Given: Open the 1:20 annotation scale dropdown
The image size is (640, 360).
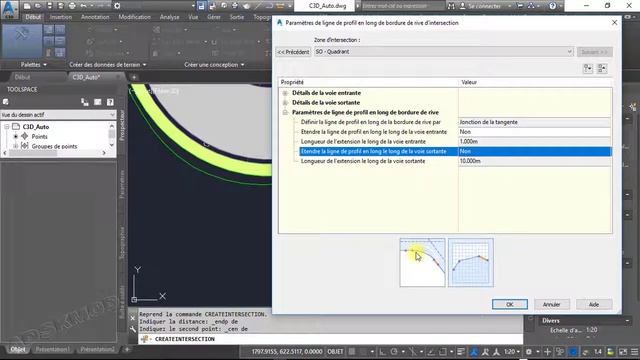Looking at the screenshot, I should point(511,351).
